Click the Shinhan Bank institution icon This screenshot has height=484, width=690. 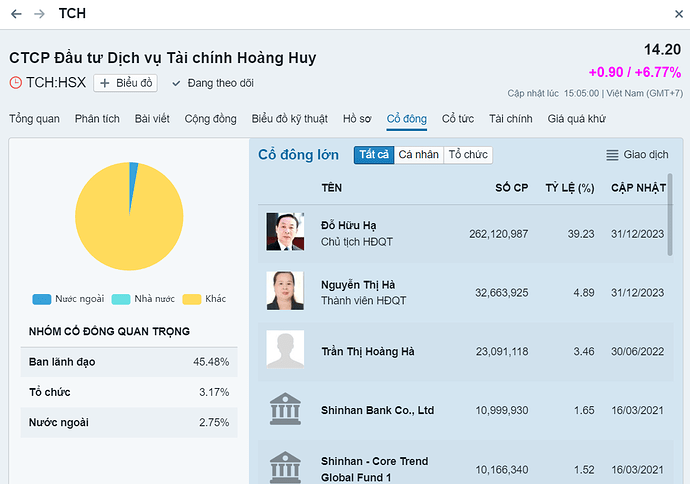click(285, 410)
